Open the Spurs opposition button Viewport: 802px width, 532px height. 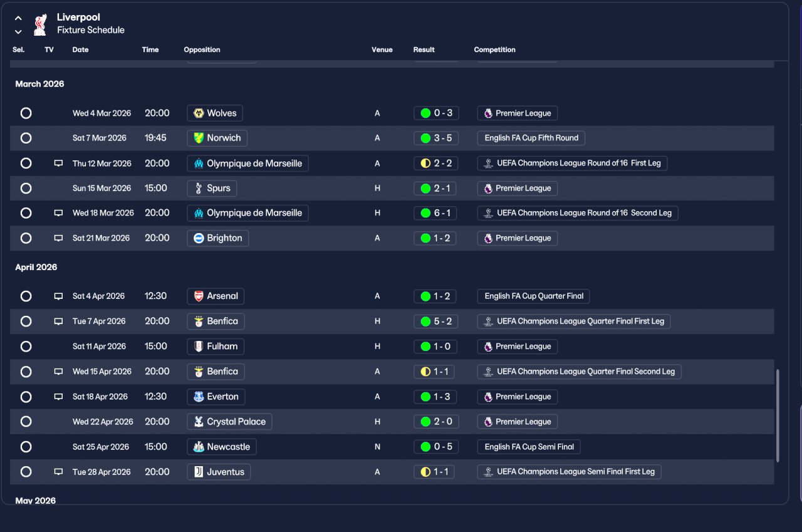(212, 188)
